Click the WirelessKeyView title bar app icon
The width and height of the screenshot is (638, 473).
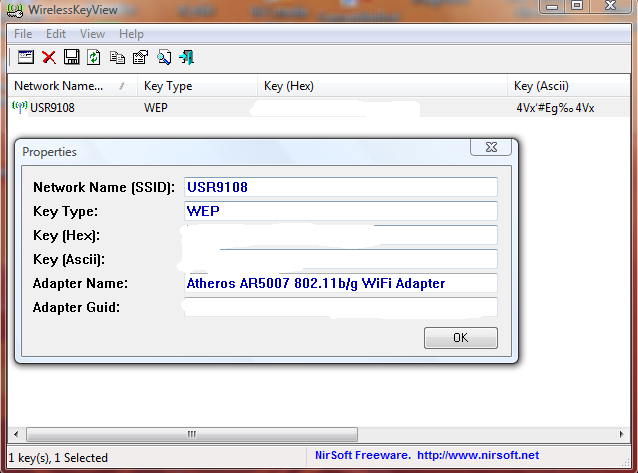[15, 10]
